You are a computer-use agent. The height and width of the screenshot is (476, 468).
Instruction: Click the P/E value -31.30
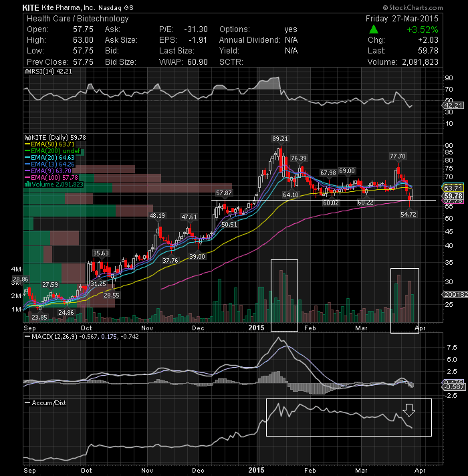[x=196, y=29]
